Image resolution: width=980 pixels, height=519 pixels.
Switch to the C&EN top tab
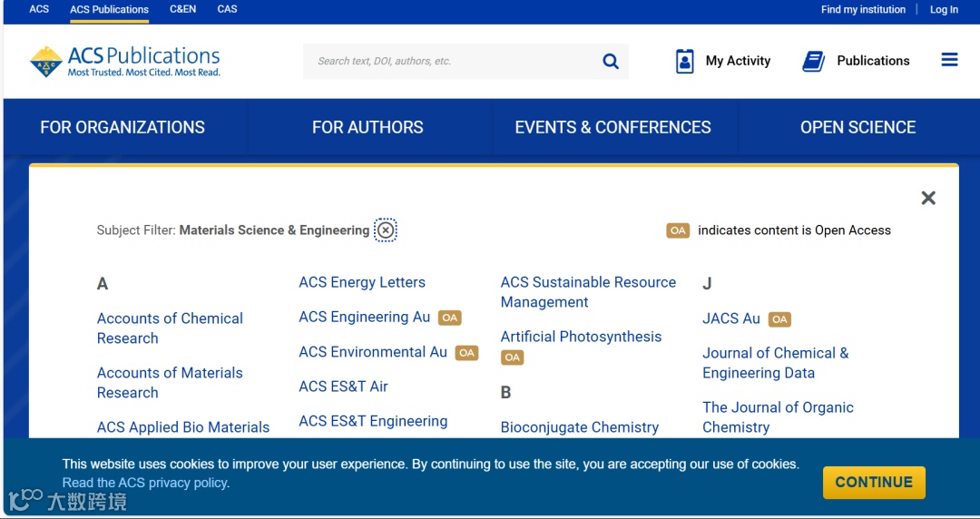coord(182,9)
